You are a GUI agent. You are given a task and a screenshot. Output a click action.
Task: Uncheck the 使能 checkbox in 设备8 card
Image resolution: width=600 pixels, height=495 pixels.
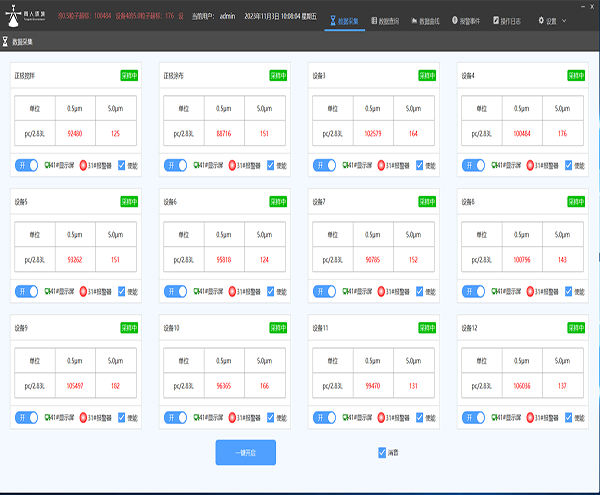coord(569,291)
